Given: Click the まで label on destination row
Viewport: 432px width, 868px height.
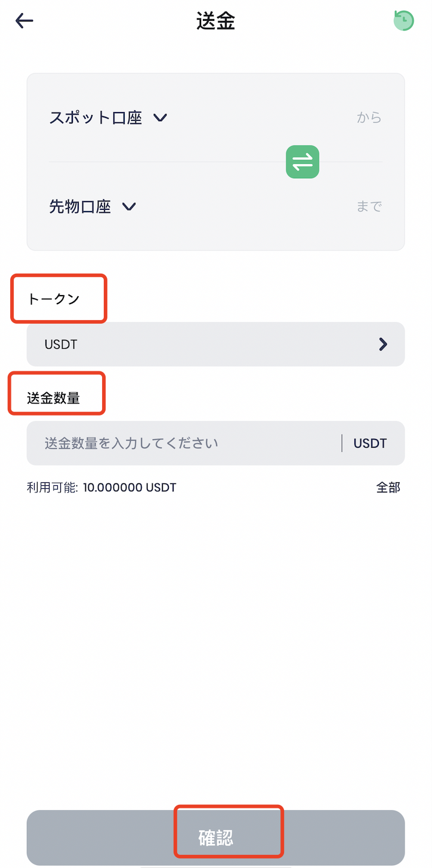Looking at the screenshot, I should point(369,207).
